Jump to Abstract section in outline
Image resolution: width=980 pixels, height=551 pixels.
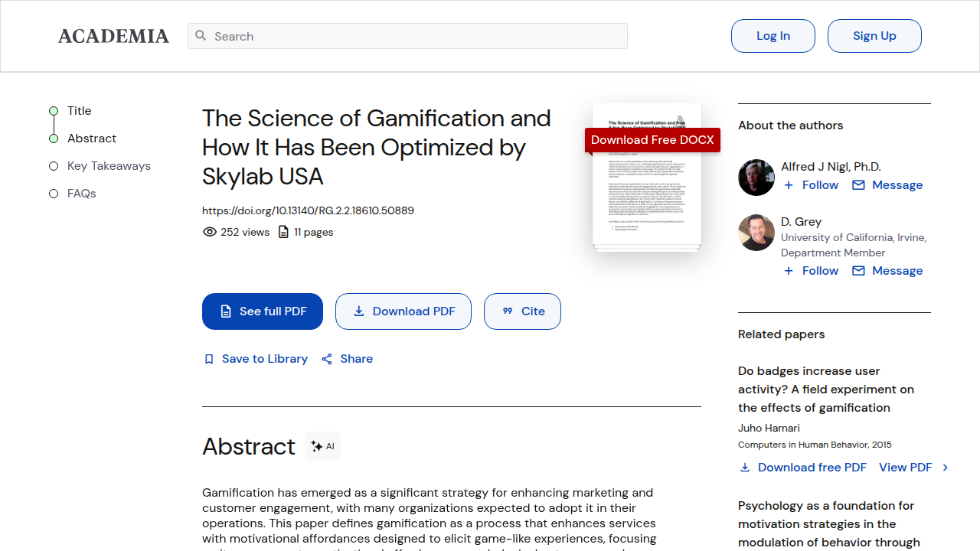[x=92, y=139]
